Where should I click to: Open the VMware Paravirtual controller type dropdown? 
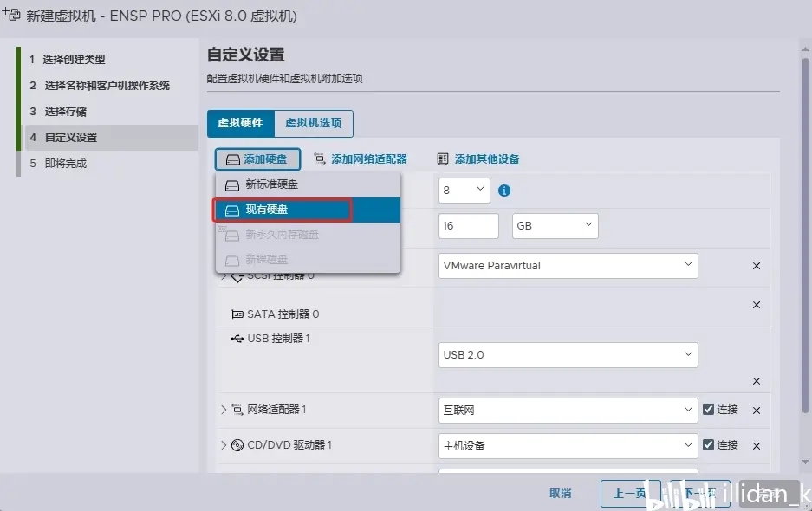coord(568,266)
